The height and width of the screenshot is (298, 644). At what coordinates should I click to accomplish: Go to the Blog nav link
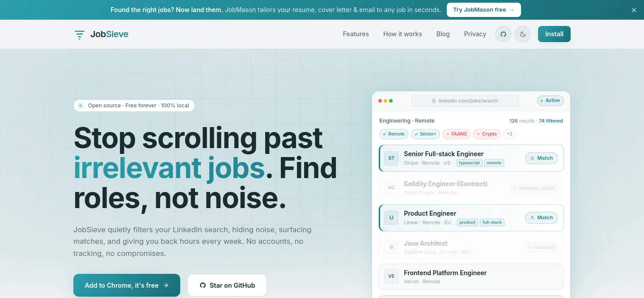click(x=443, y=34)
